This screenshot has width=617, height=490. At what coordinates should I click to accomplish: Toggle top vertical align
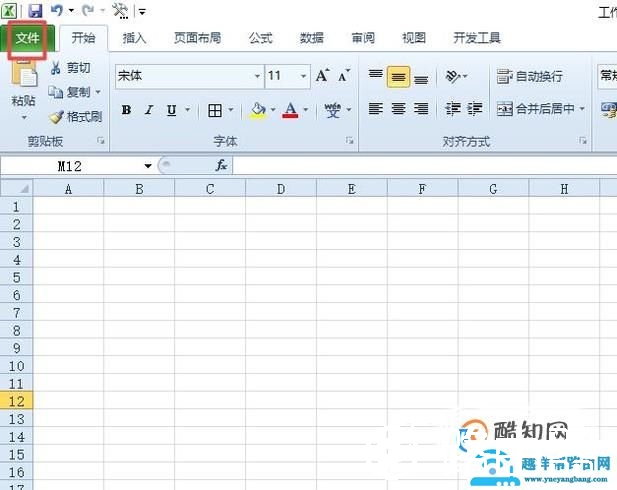pos(375,76)
